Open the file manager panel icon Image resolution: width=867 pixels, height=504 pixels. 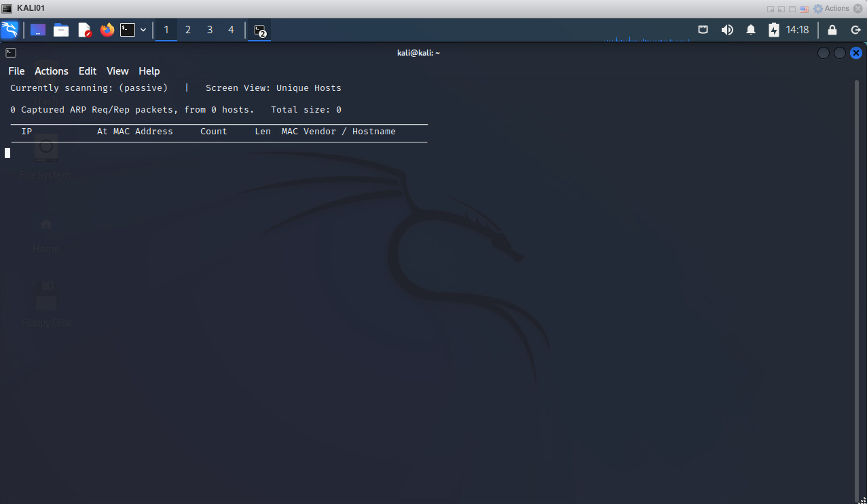click(x=61, y=30)
